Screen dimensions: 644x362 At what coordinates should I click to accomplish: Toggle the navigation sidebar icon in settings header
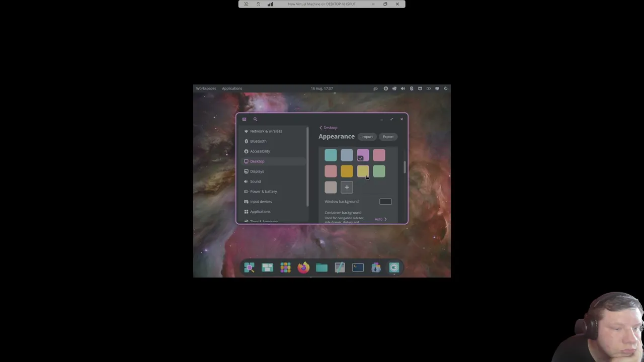pyautogui.click(x=245, y=119)
